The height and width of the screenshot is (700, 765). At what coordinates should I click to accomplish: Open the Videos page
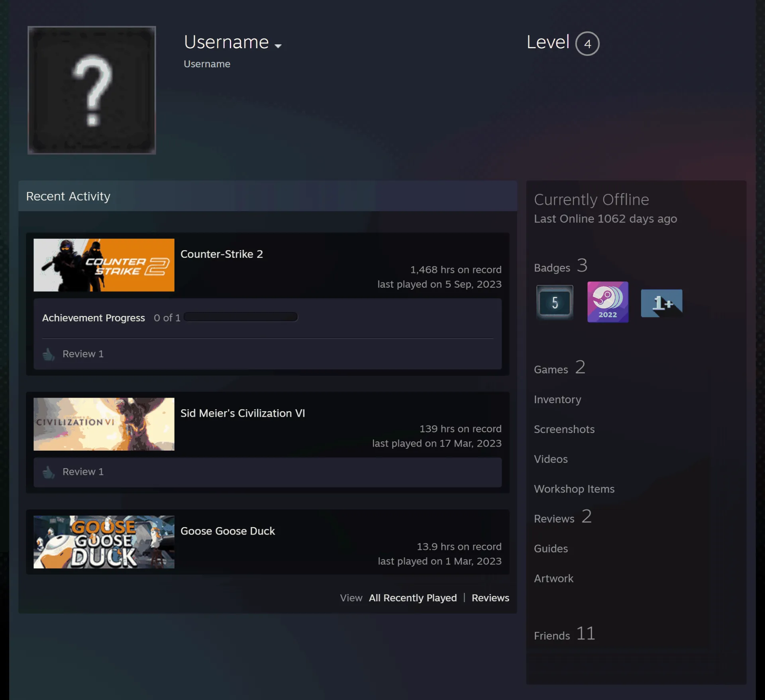(x=551, y=459)
